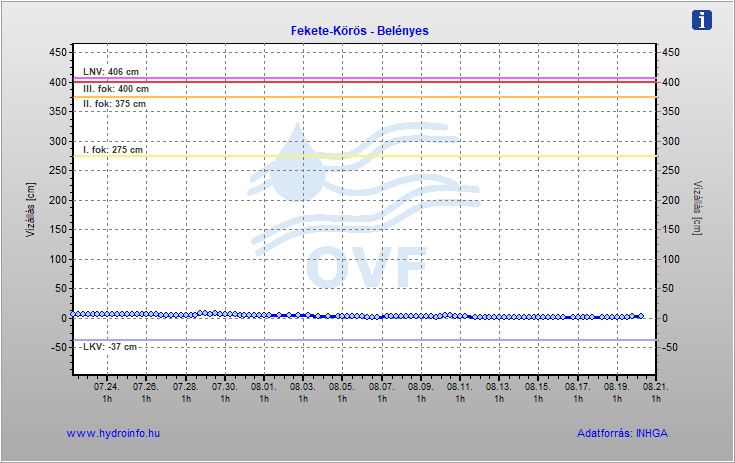
Task: Click the orange II. fok 375 cm line
Action: [365, 97]
